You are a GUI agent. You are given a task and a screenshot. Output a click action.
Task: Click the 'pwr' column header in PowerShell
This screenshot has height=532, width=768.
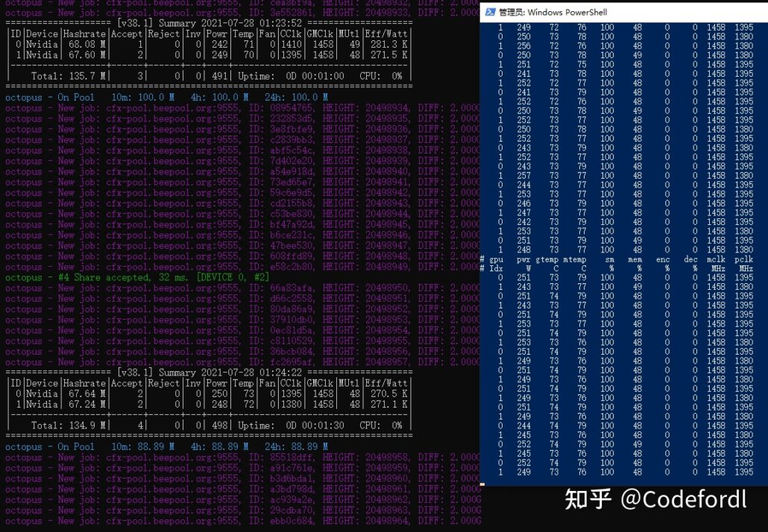pyautogui.click(x=523, y=259)
